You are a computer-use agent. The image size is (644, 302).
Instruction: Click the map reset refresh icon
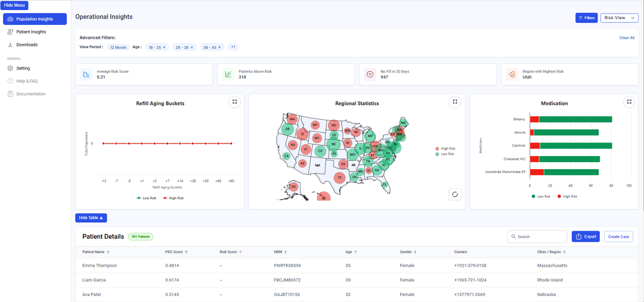coord(455,194)
